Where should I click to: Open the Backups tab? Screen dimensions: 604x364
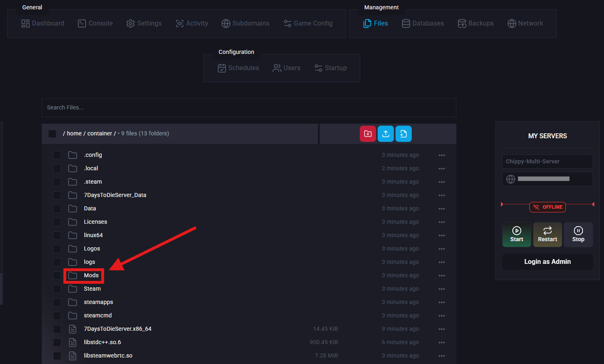coord(476,24)
